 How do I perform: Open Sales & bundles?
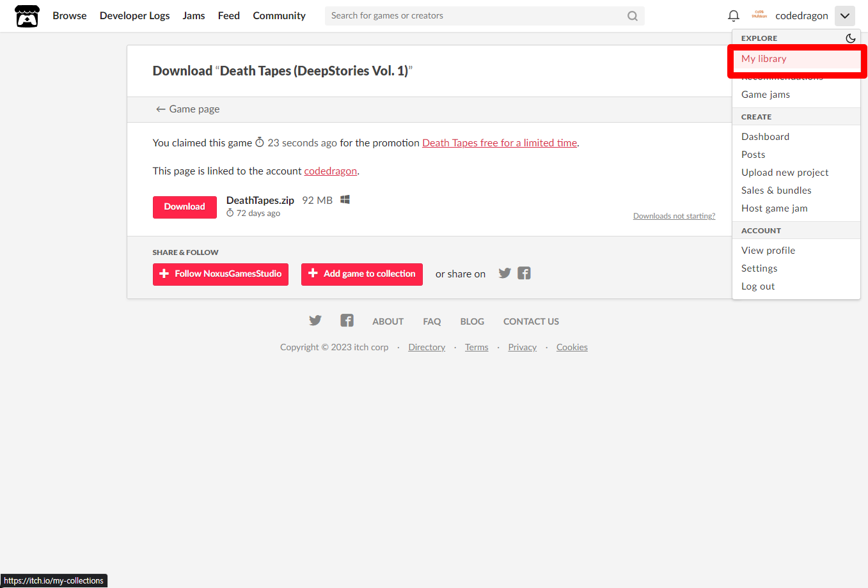point(796,190)
